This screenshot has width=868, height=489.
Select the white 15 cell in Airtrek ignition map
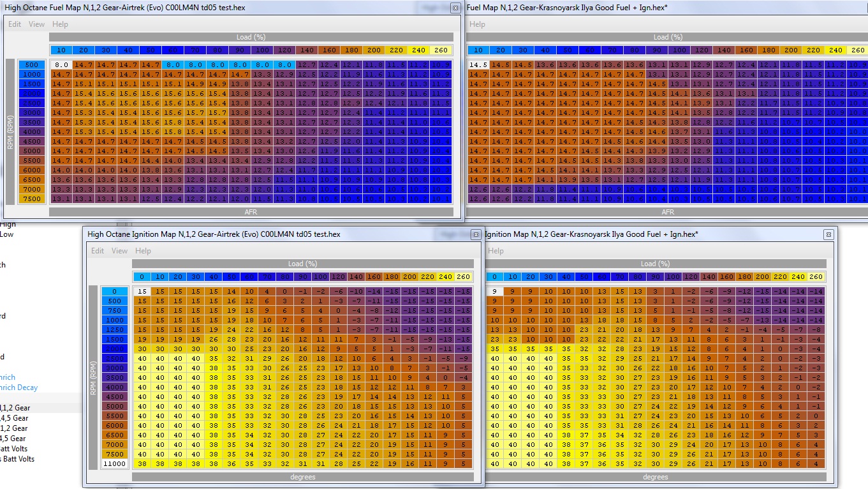click(142, 291)
